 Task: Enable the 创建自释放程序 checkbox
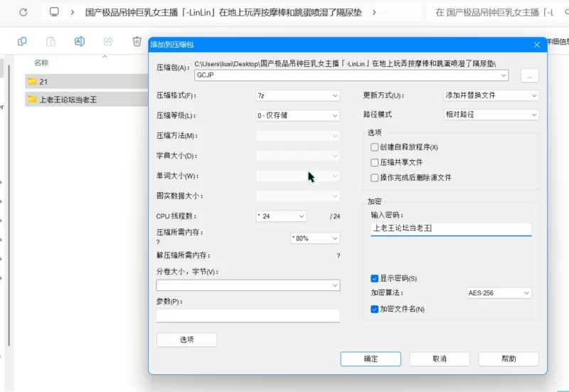[375, 147]
